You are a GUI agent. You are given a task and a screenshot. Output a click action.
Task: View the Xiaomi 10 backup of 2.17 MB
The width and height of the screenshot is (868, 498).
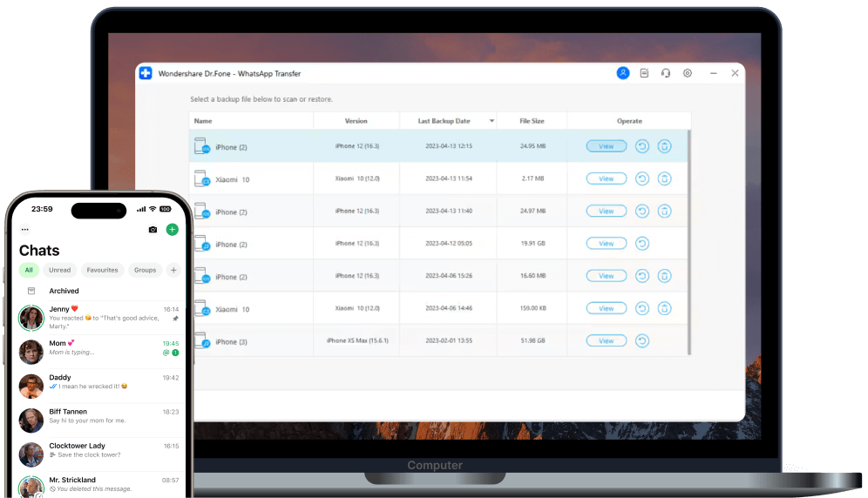607,178
